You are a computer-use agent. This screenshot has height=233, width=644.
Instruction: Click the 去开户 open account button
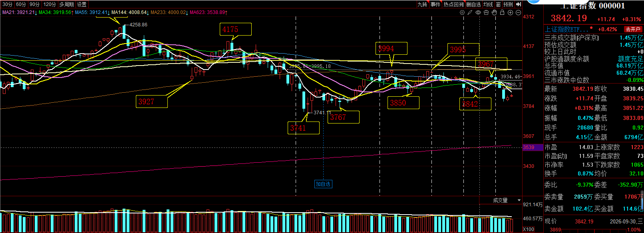pyautogui.click(x=633, y=29)
